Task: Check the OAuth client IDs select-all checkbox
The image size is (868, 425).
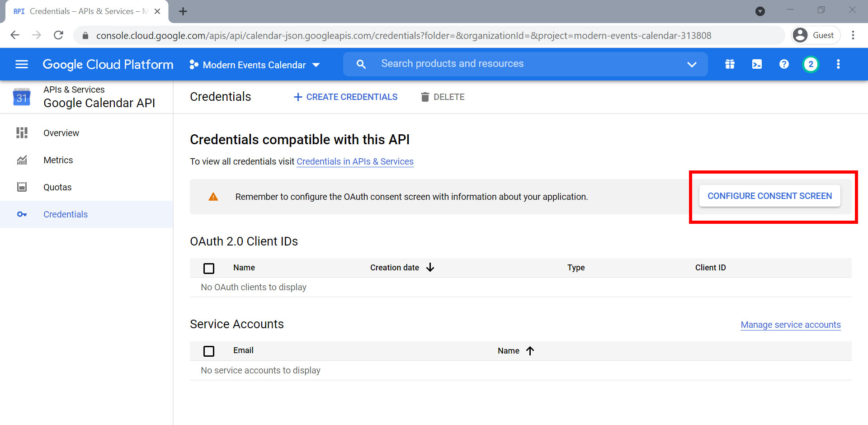Action: point(209,268)
